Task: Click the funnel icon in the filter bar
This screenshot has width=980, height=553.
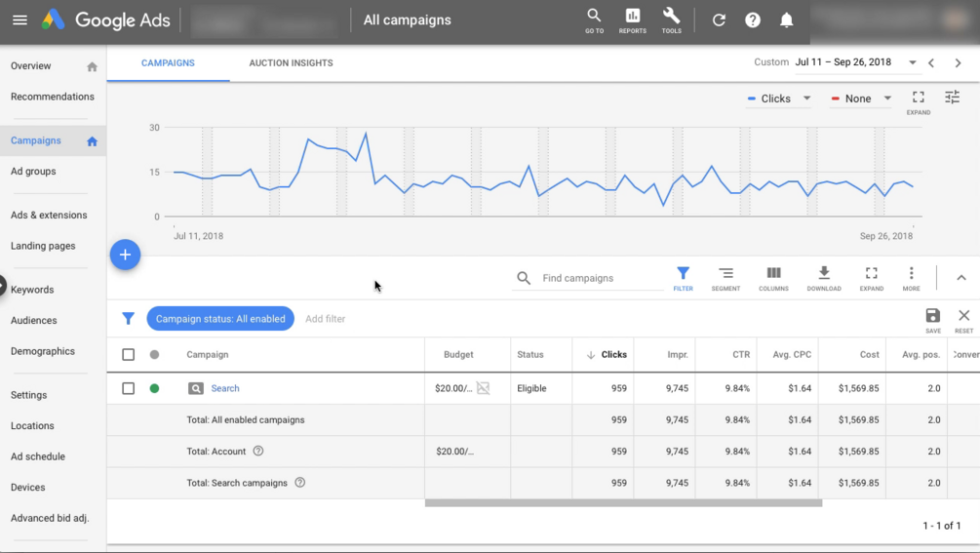Action: point(128,319)
